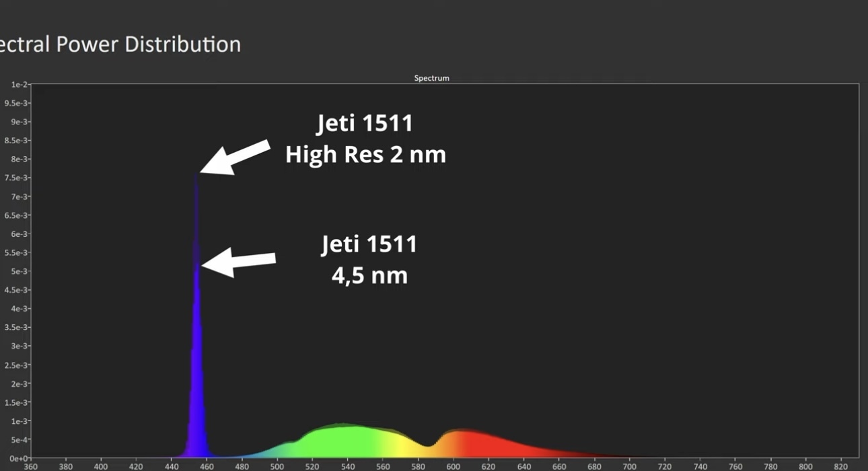This screenshot has width=868, height=471.
Task: Click the 1e-2 label on the y-axis
Action: tap(19, 85)
